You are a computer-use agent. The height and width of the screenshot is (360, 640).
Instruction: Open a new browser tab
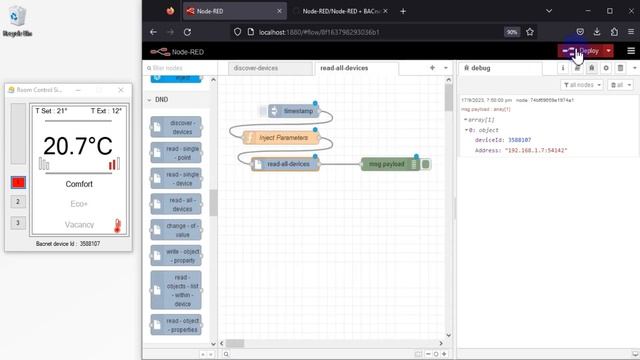[x=403, y=11]
